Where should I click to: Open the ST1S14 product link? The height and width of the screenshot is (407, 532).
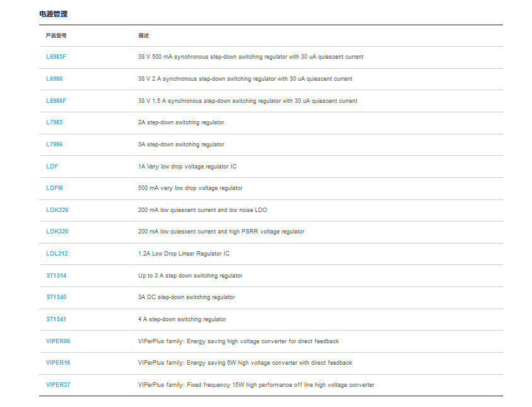coord(56,275)
